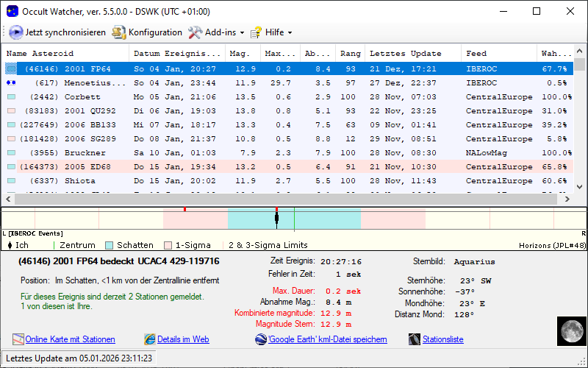The image size is (588, 368).
Task: Open Online Karte mit Stationen link
Action: pos(70,339)
